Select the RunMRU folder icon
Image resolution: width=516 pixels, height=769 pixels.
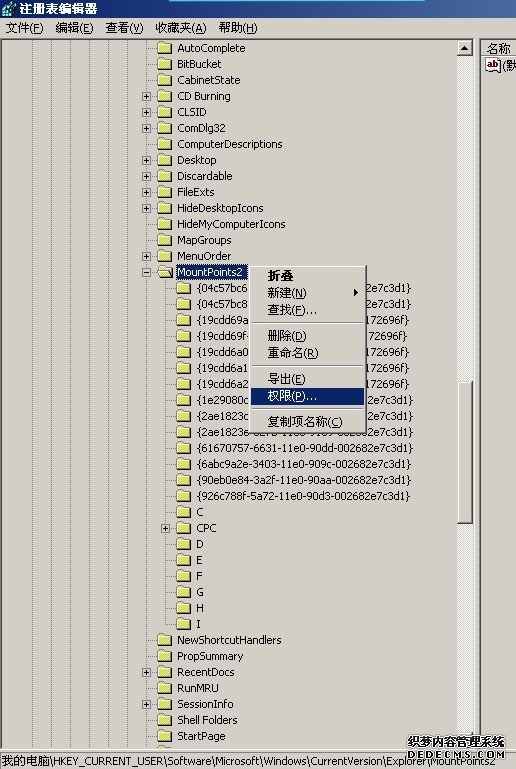click(x=164, y=688)
